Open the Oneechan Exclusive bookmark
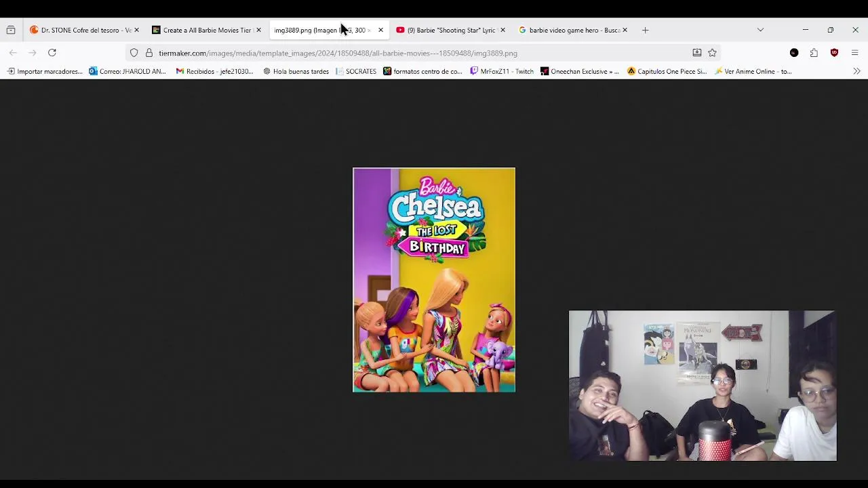Image resolution: width=868 pixels, height=488 pixels. click(580, 71)
